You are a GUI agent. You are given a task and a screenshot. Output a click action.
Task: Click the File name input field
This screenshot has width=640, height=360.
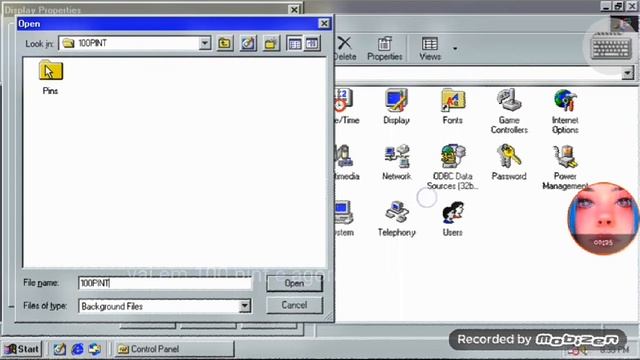[165, 283]
